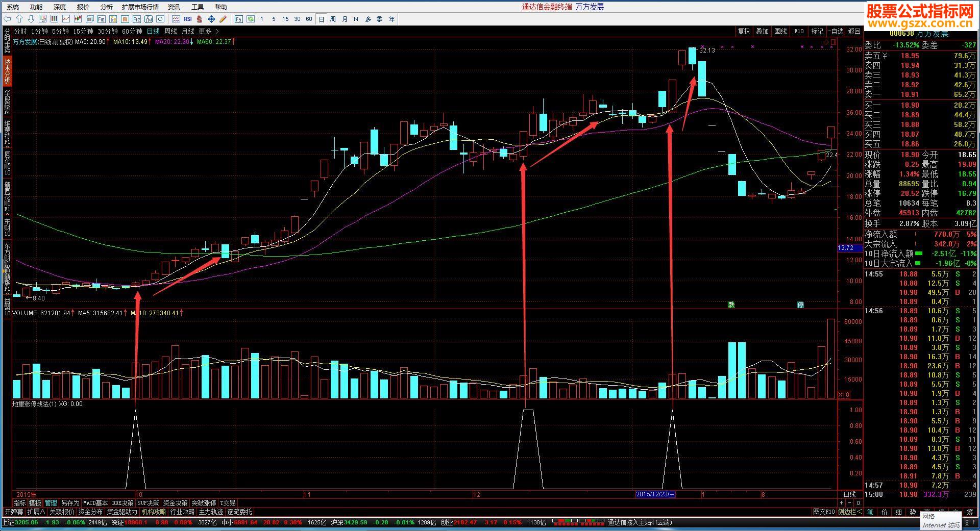
Task: Open the 工具 menu
Action: tap(198, 7)
